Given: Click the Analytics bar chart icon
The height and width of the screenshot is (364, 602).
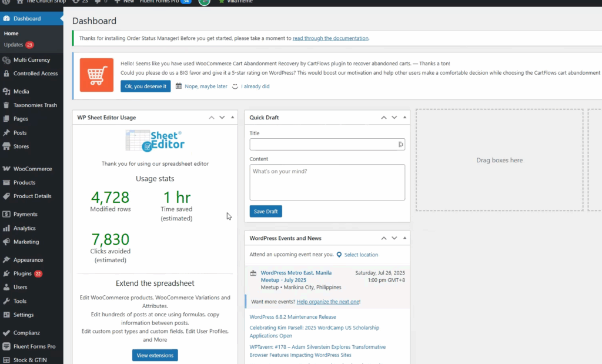Looking at the screenshot, I should pos(6,228).
